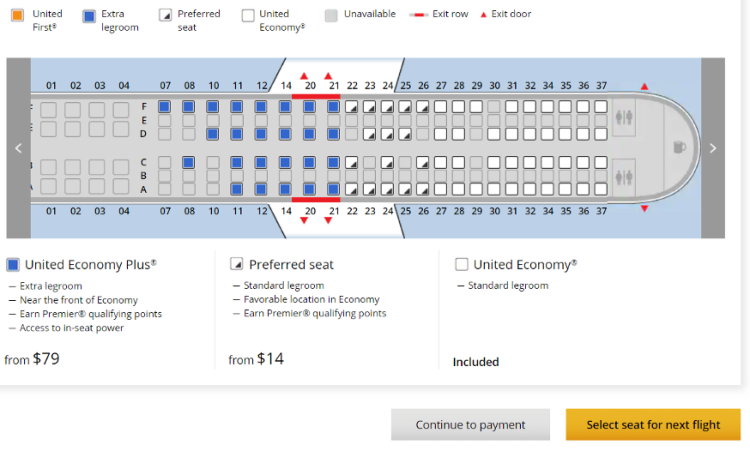
Task: Choose exit row seat 20A
Action: 309,189
